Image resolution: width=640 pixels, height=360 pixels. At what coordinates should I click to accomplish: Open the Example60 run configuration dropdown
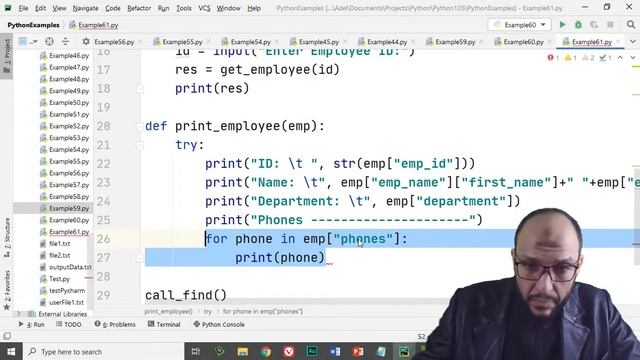click(x=520, y=25)
